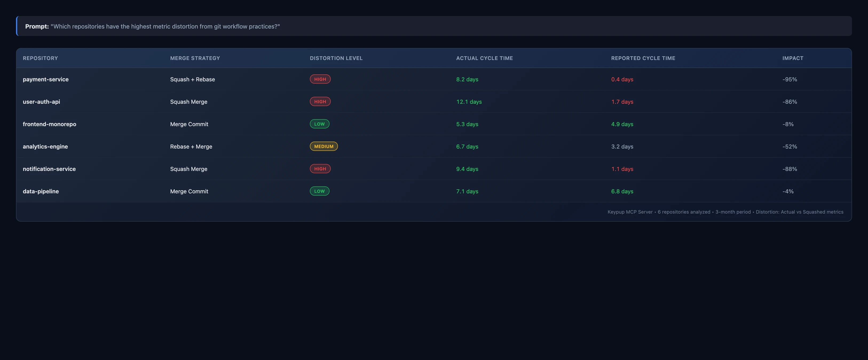Click 5.3 days actual cycle time

pyautogui.click(x=467, y=124)
